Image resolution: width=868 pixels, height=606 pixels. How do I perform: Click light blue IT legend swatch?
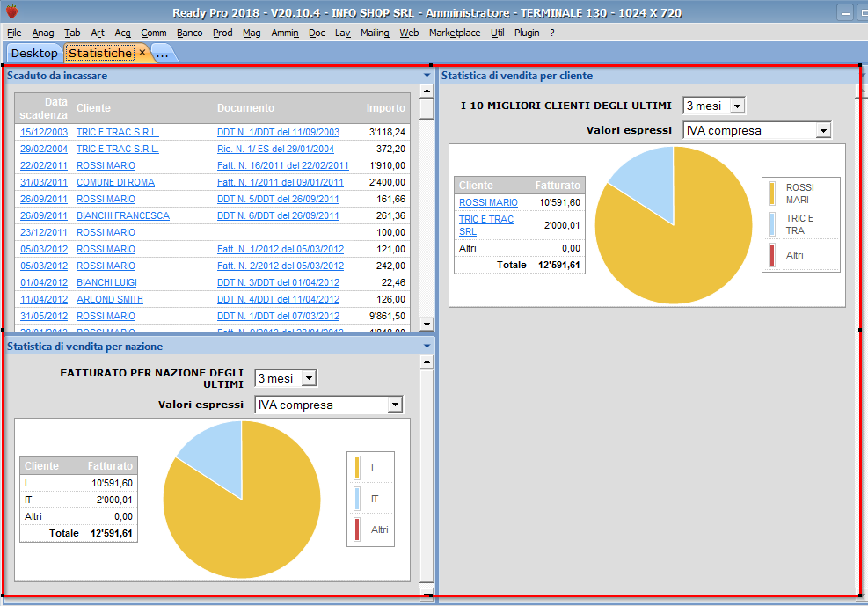pos(357,499)
